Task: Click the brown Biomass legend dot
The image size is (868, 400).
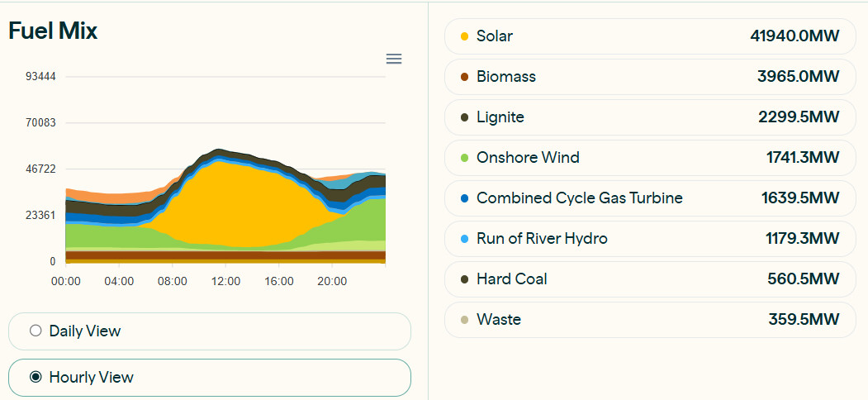Action: pyautogui.click(x=464, y=77)
